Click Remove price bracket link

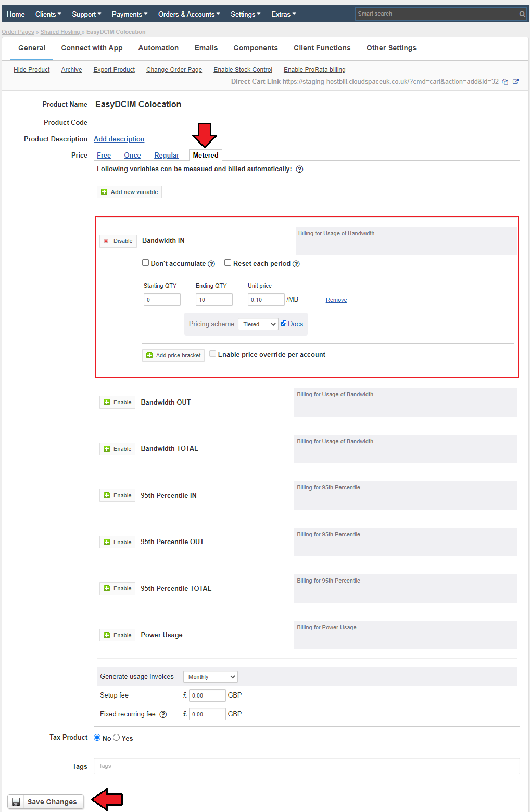[336, 300]
